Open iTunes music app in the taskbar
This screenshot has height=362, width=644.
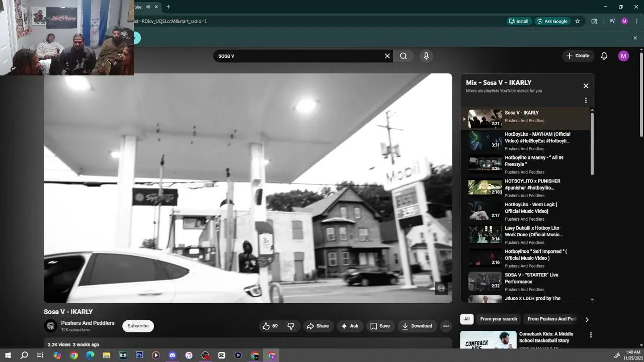[x=189, y=355]
